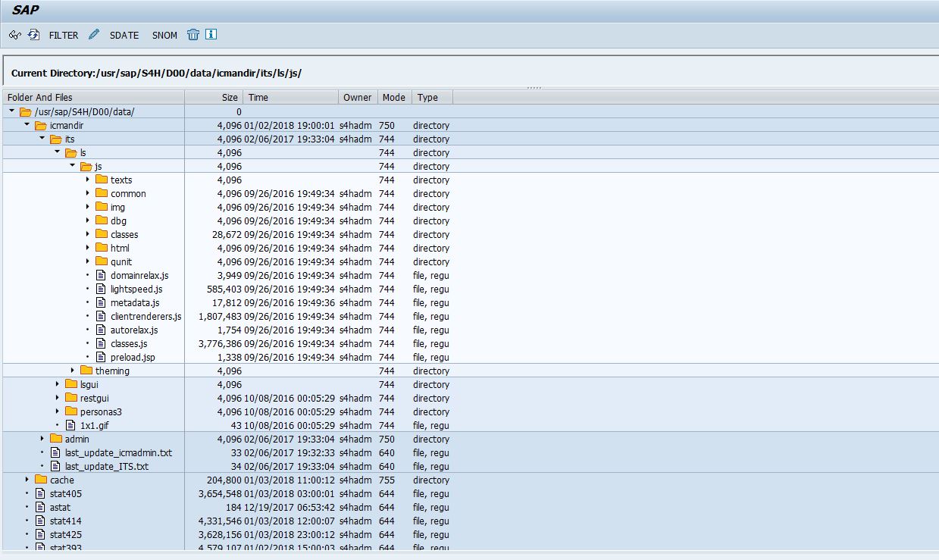Click the SDATE toolbar function
Screen dimensions: 939x560
[x=124, y=35]
